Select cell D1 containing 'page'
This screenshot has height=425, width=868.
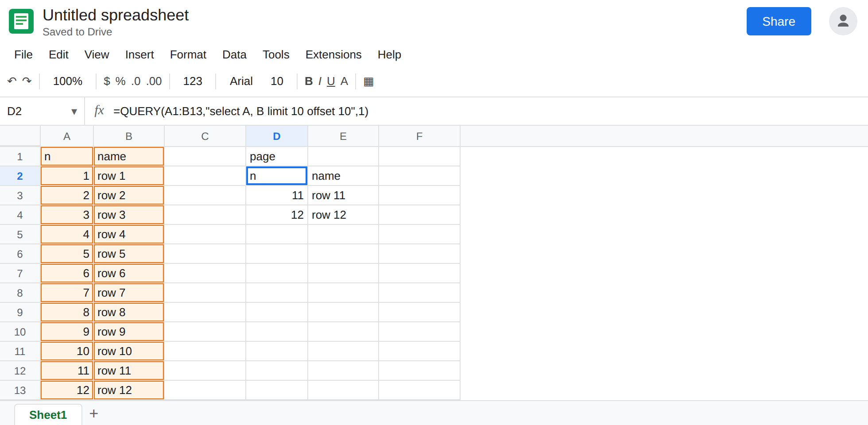point(277,157)
